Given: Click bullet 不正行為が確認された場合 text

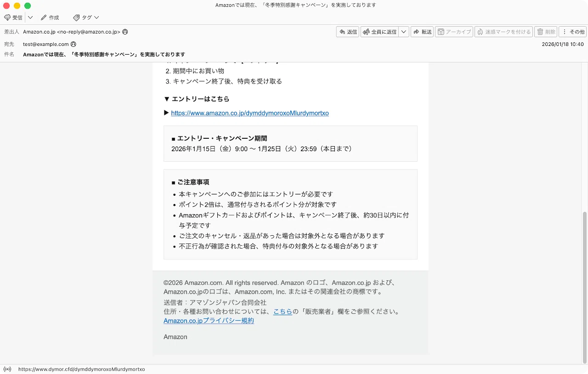Looking at the screenshot, I should [278, 246].
